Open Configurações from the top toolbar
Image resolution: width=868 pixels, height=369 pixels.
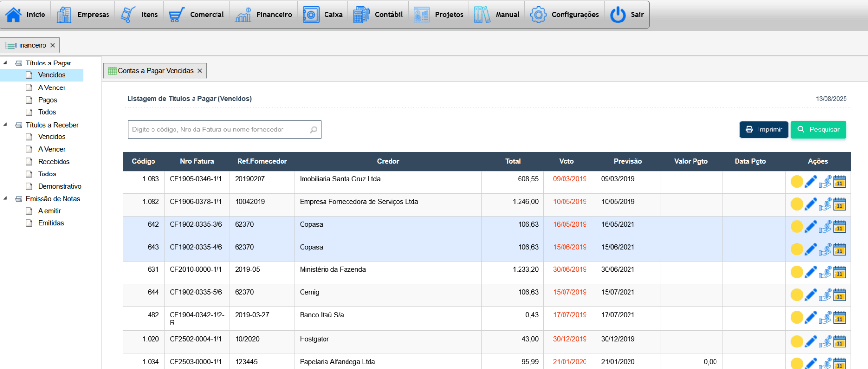tap(565, 15)
